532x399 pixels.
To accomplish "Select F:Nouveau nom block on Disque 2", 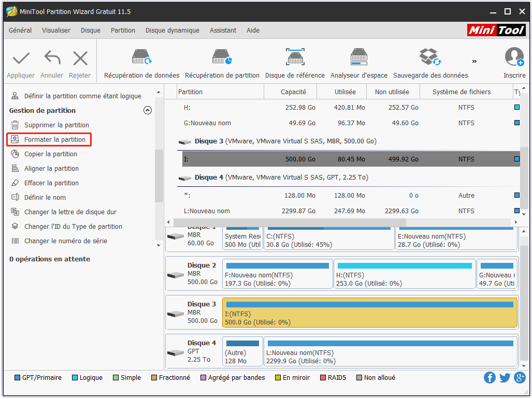I will 277,274.
